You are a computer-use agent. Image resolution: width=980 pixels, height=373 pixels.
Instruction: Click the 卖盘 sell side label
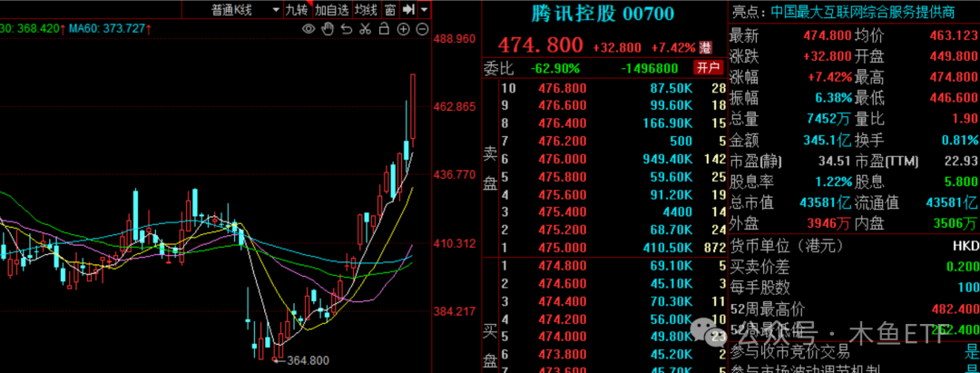pos(491,168)
